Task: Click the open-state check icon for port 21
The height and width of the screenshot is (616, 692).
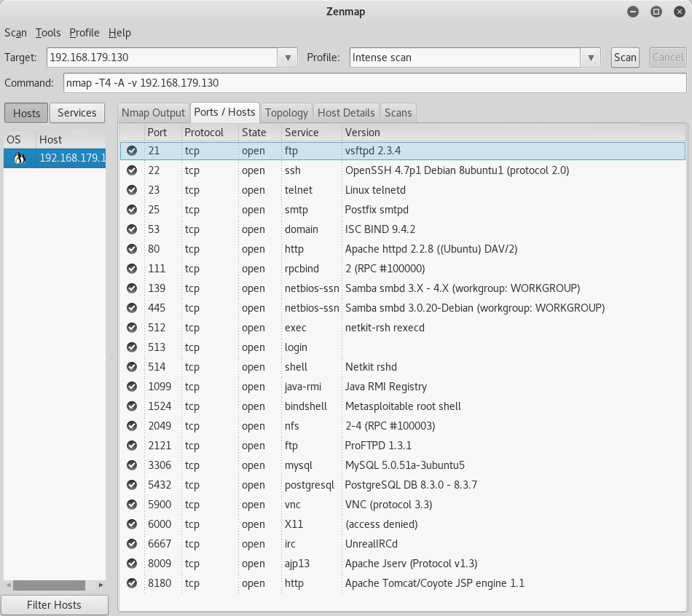Action: click(132, 151)
